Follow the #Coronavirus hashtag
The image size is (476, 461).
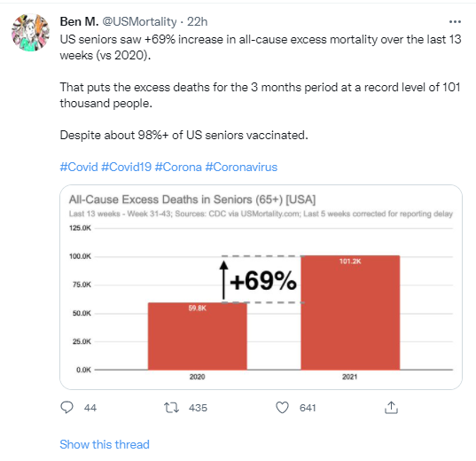(241, 167)
